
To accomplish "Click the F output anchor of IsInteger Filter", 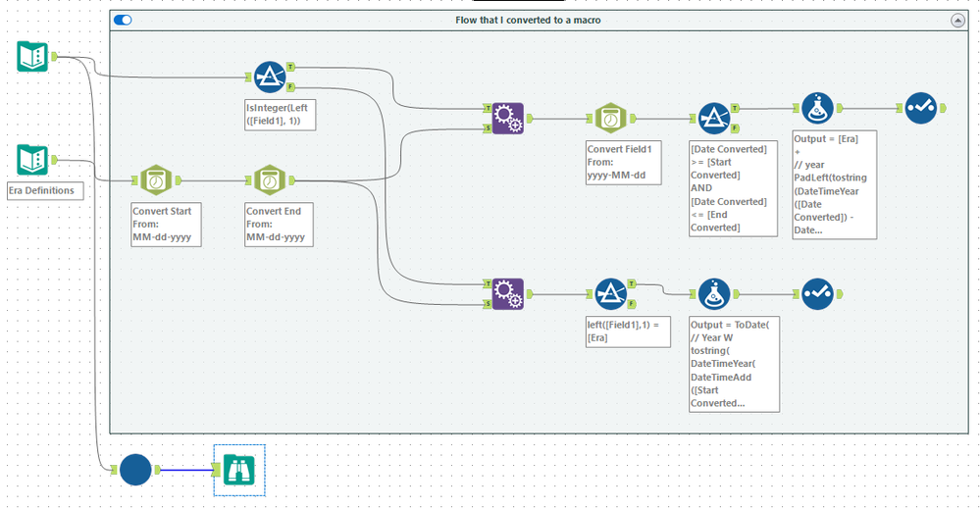I will (x=290, y=87).
